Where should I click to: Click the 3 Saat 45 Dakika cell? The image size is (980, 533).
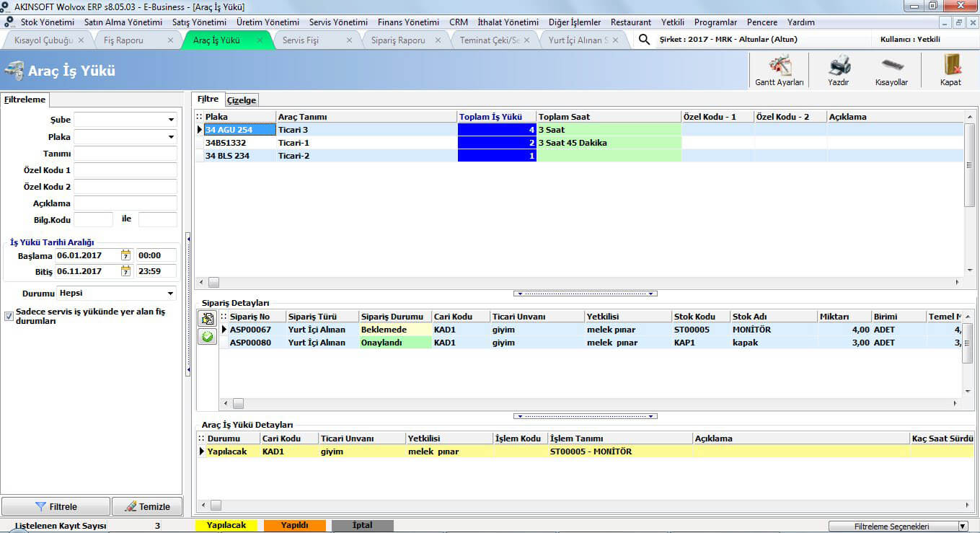coord(609,143)
